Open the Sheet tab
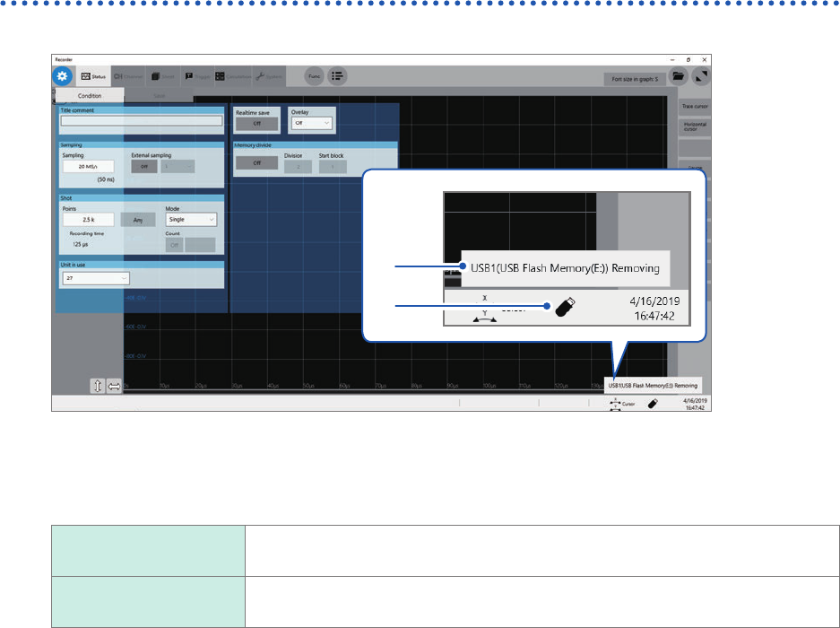This screenshot has height=628, width=840. [163, 76]
